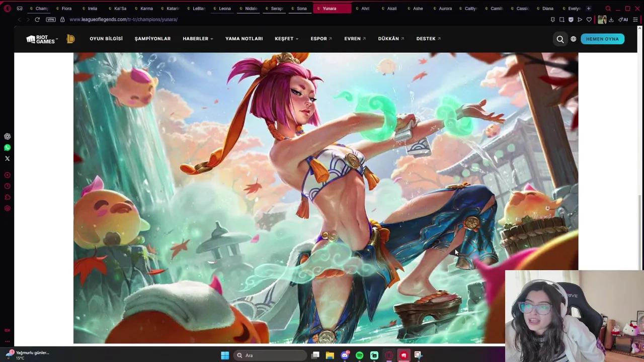Click the HEMEN OYNA button
Viewport: 644px width, 362px height.
tap(602, 39)
